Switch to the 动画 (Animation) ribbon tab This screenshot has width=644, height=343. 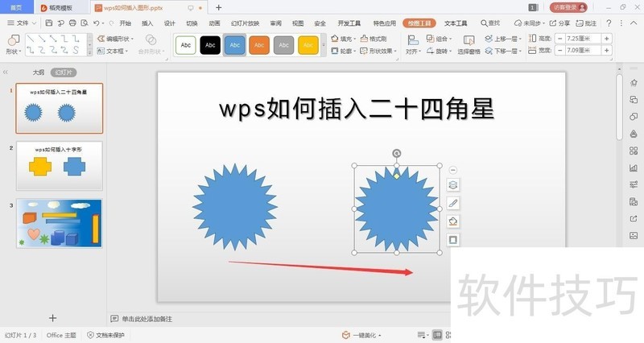[x=214, y=23]
